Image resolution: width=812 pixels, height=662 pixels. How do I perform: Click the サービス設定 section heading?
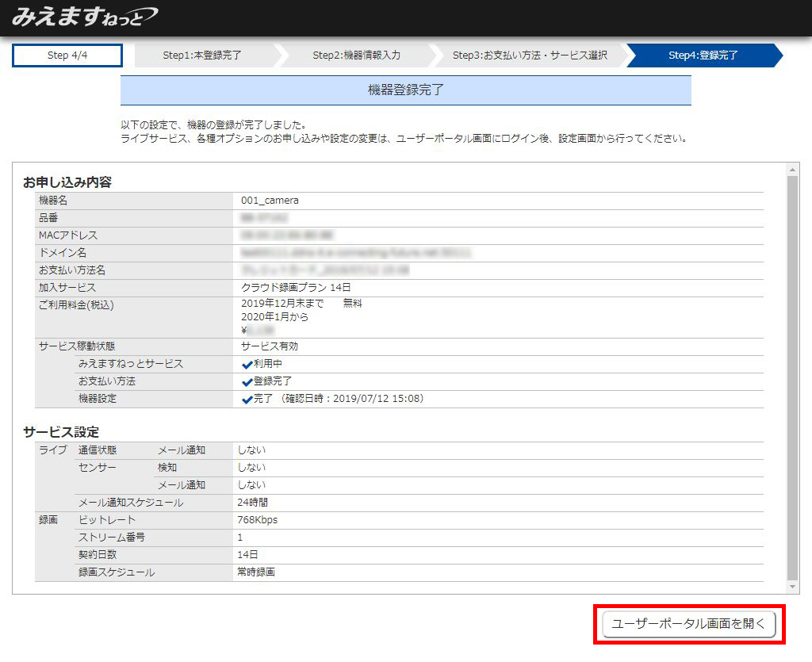[x=61, y=432]
